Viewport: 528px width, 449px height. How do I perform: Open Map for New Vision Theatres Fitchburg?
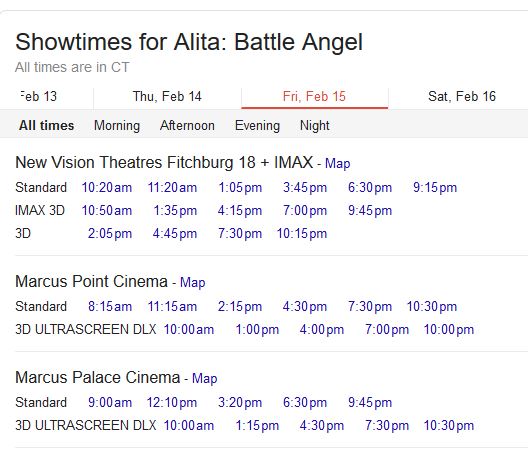(x=337, y=163)
